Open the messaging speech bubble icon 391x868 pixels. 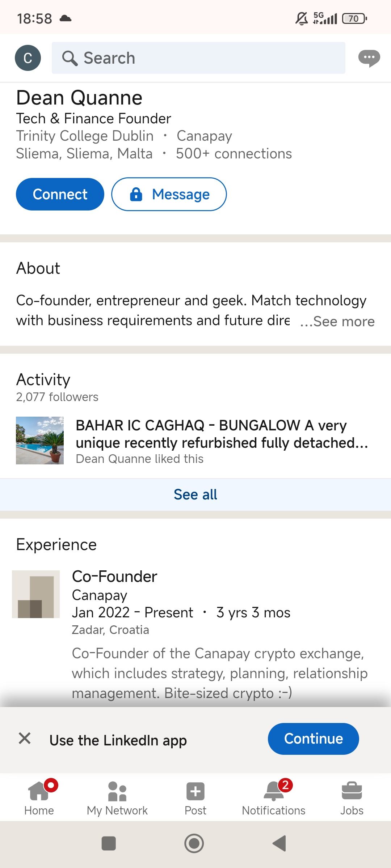(369, 58)
